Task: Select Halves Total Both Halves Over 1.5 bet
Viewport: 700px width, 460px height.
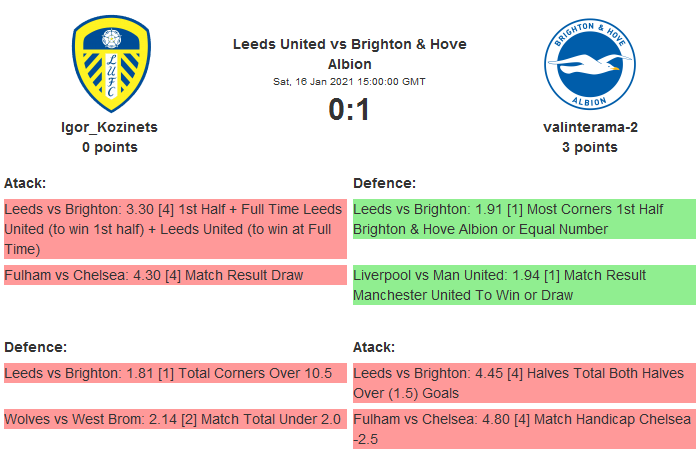Action: tap(523, 382)
